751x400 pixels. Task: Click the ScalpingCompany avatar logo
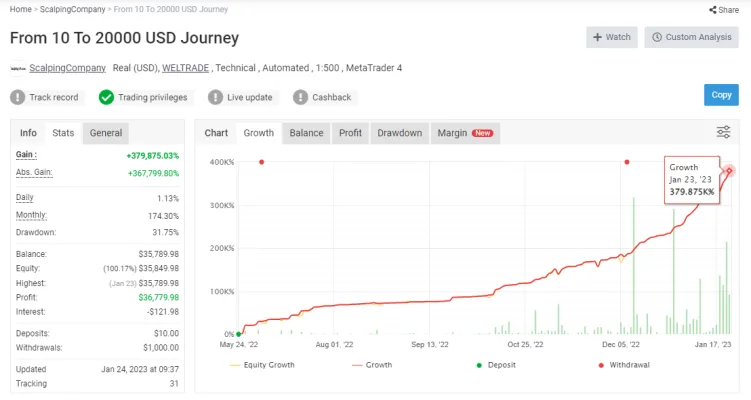(18, 69)
